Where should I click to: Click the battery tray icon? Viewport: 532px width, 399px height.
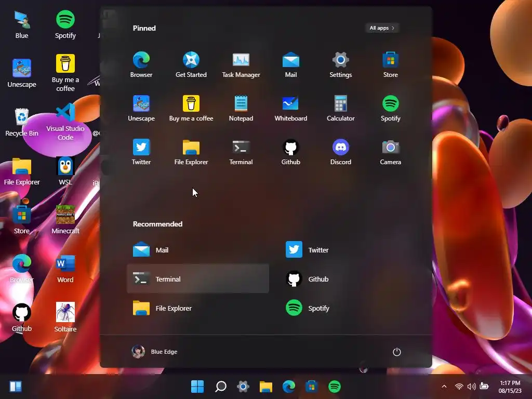pyautogui.click(x=484, y=387)
